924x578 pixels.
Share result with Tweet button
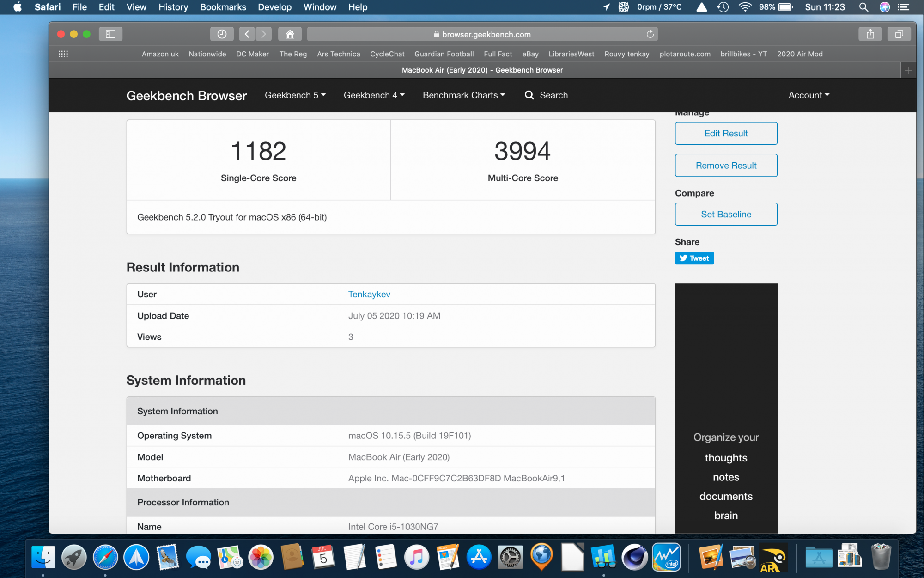tap(694, 258)
